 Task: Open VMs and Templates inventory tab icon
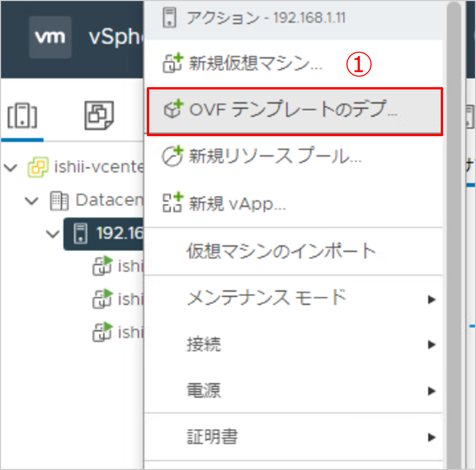tap(99, 115)
